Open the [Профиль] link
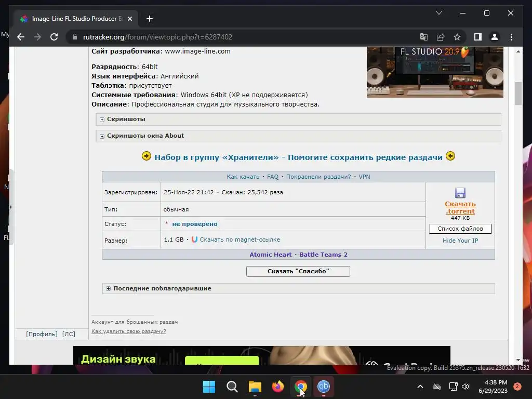Screen dimensions: 532x399 point(42,334)
